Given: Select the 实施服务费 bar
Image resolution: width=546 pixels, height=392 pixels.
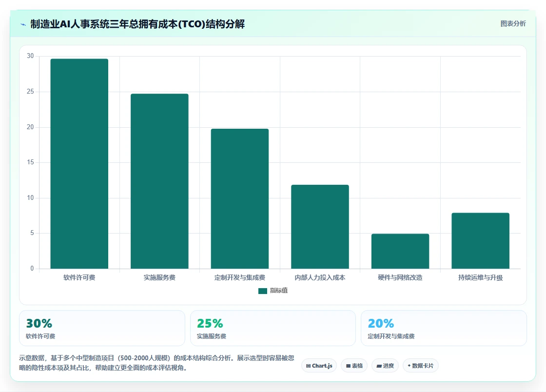Looking at the screenshot, I should 159,181.
